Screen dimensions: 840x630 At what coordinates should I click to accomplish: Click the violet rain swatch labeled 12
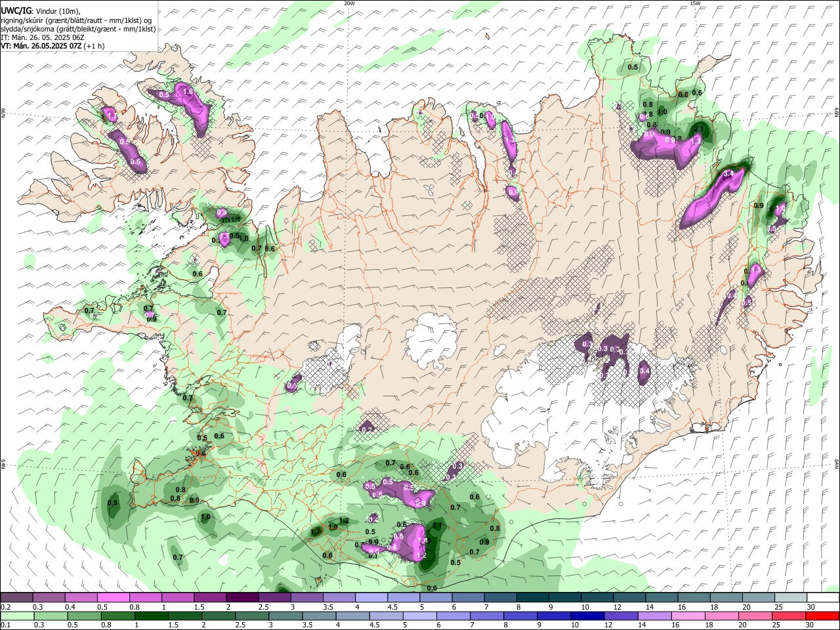621,616
